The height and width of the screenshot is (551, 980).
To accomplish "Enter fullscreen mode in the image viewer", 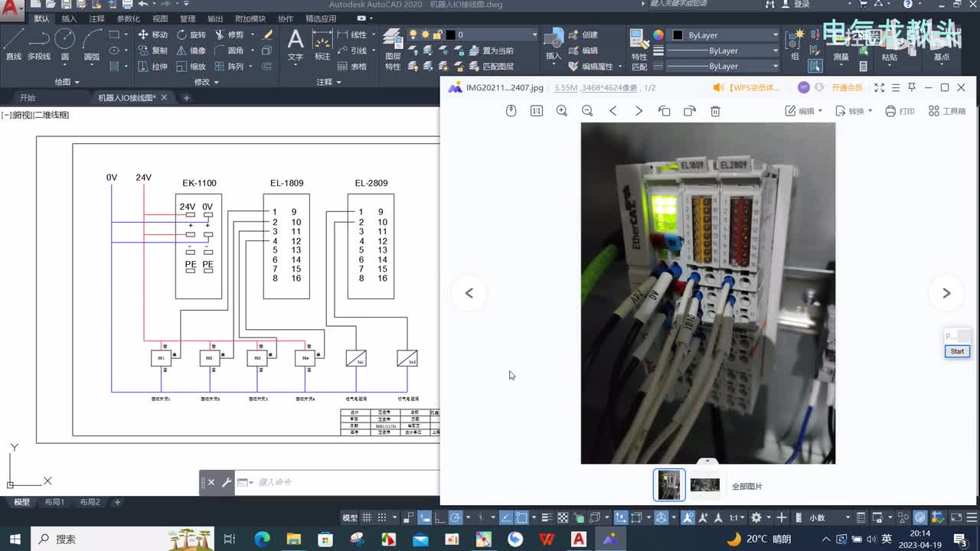I will [x=879, y=88].
